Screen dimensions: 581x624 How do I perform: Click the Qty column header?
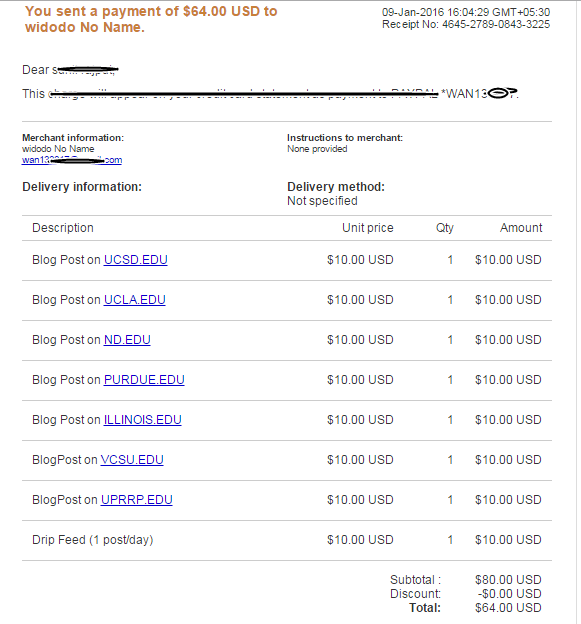click(x=445, y=228)
